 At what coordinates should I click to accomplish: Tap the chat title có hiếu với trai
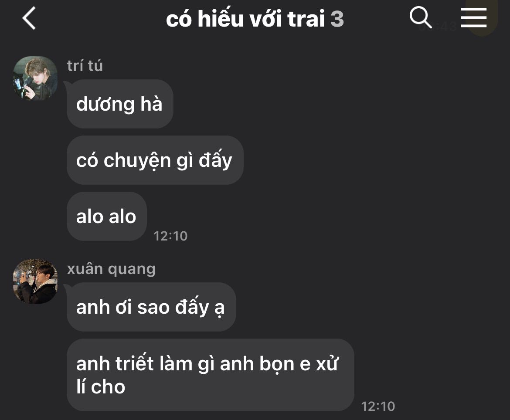[245, 19]
